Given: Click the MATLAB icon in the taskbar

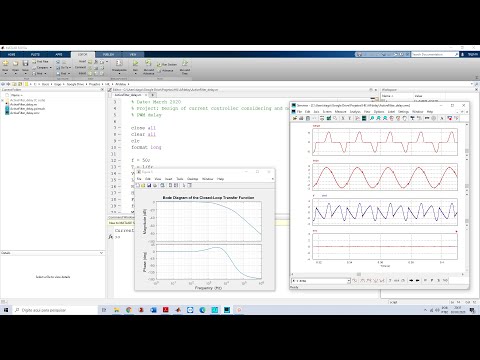Looking at the screenshot, I should click(x=178, y=310).
